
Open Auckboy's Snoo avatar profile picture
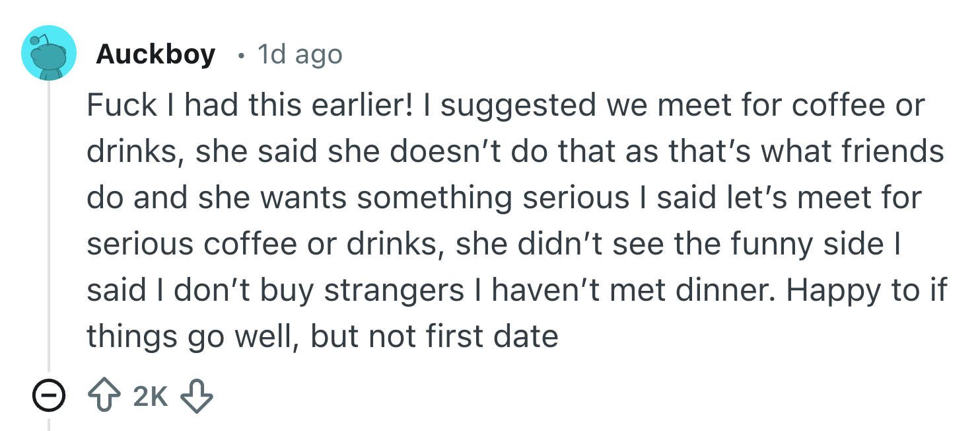[48, 54]
